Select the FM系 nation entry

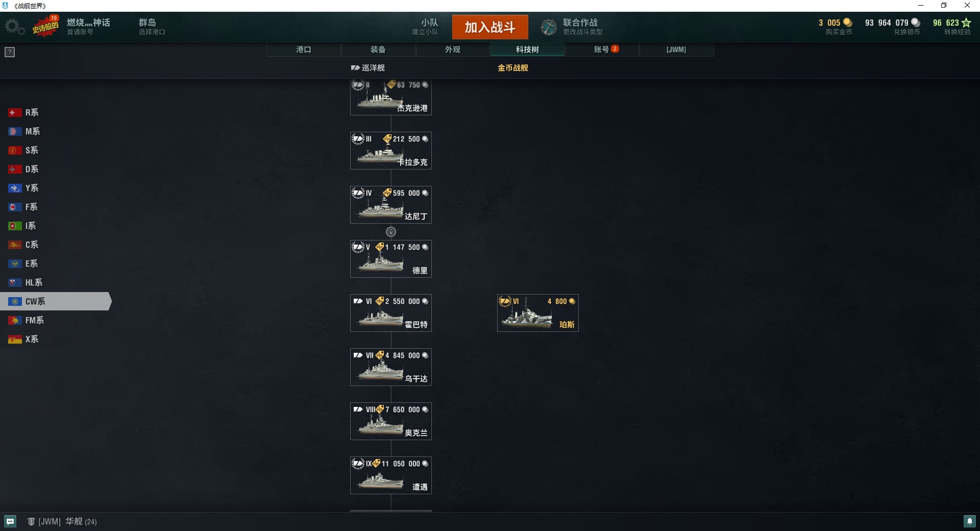tap(27, 320)
